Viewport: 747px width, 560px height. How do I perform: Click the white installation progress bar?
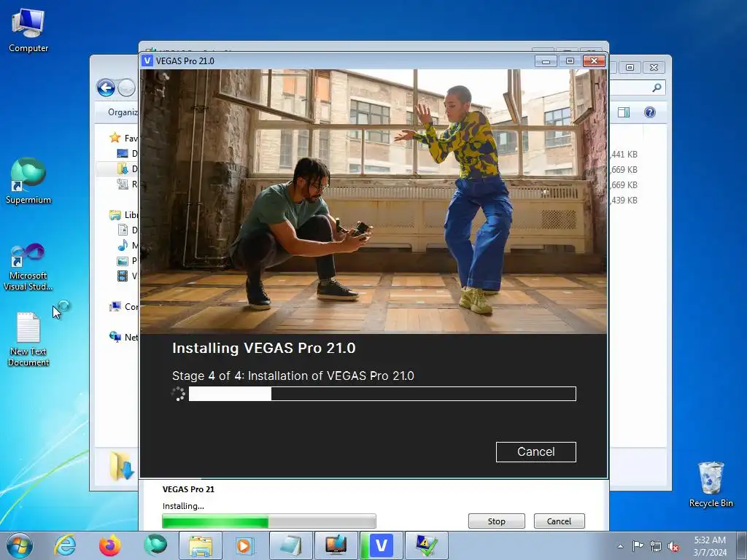382,394
